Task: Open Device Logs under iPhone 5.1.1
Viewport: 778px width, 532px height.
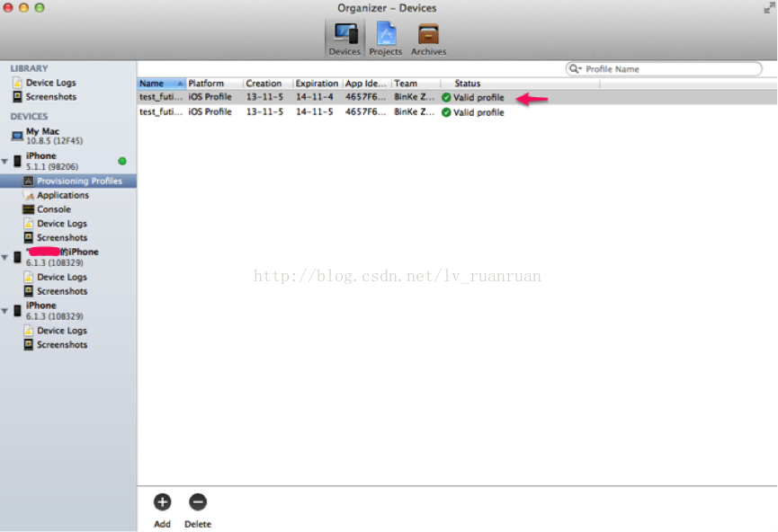Action: [x=61, y=224]
